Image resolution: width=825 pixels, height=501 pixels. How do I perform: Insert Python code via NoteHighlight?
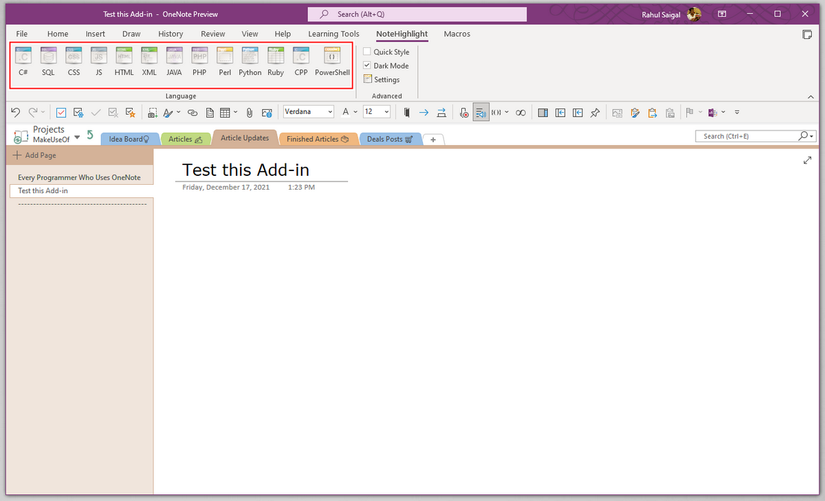tap(250, 62)
